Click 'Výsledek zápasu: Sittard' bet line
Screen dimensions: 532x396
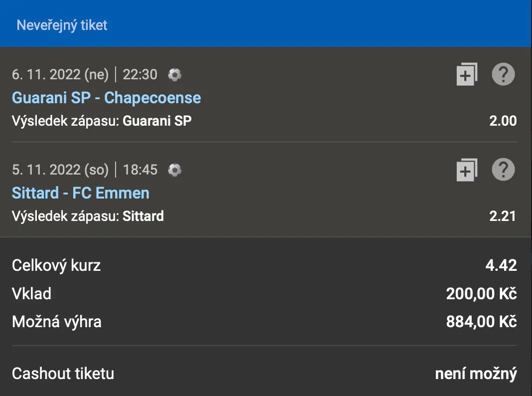pos(88,216)
